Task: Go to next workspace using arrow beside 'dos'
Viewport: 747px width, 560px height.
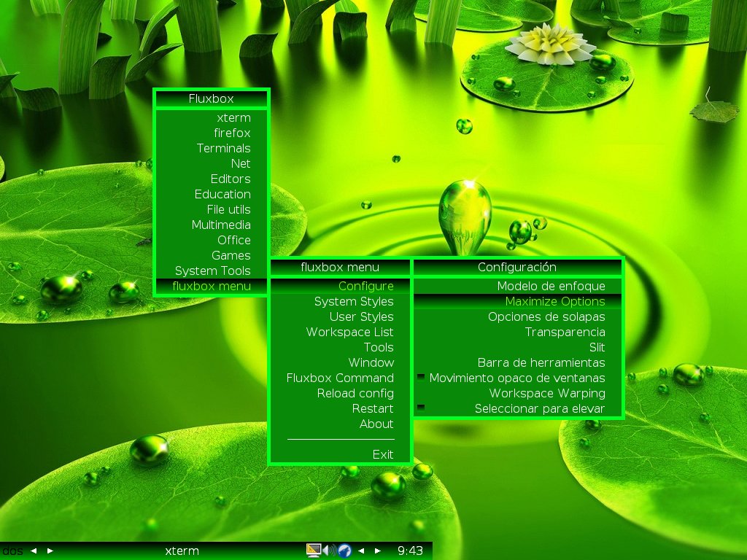Action: click(50, 551)
